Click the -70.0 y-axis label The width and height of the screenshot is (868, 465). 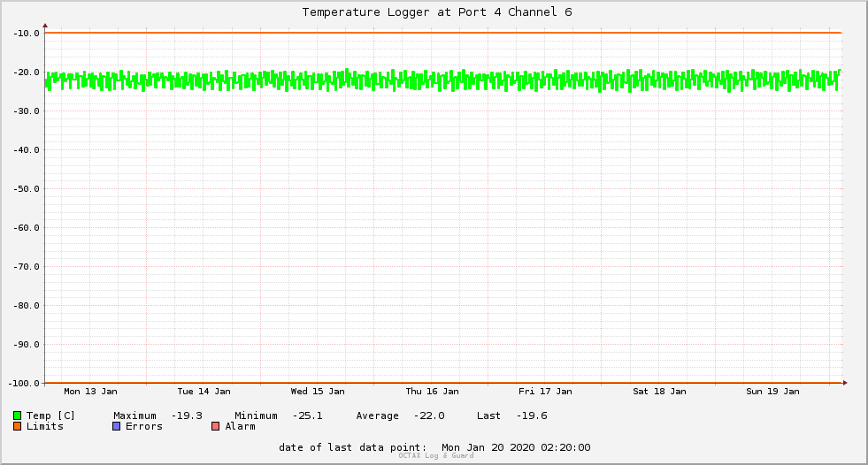click(x=26, y=266)
